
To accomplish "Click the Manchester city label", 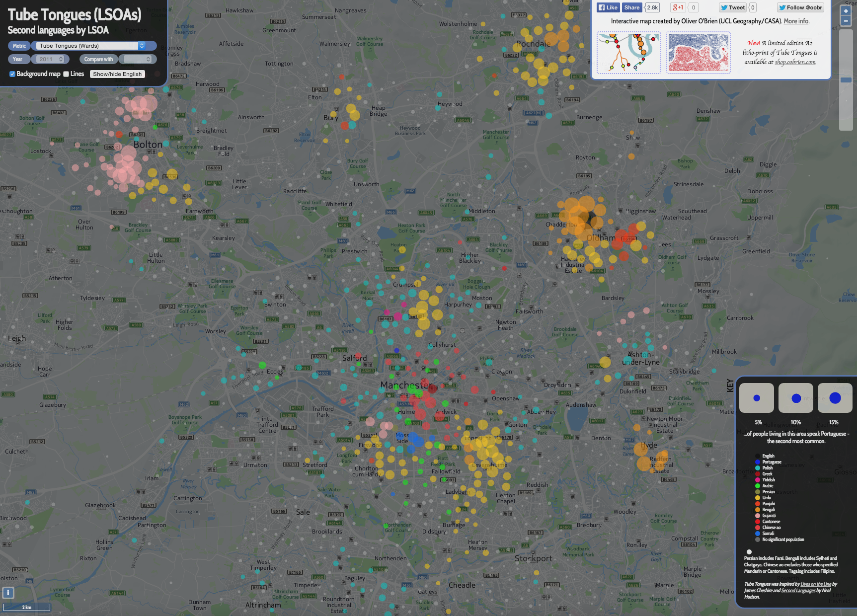I will 406,385.
